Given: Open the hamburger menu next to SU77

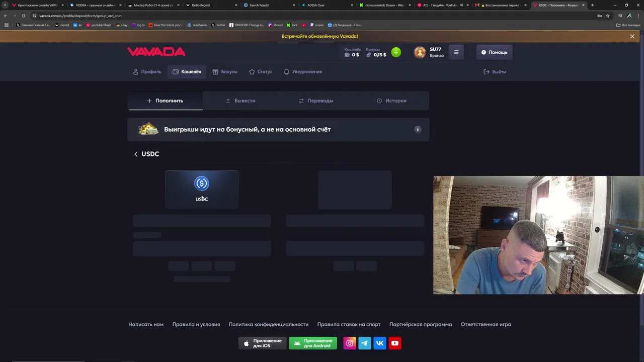Looking at the screenshot, I should (456, 52).
